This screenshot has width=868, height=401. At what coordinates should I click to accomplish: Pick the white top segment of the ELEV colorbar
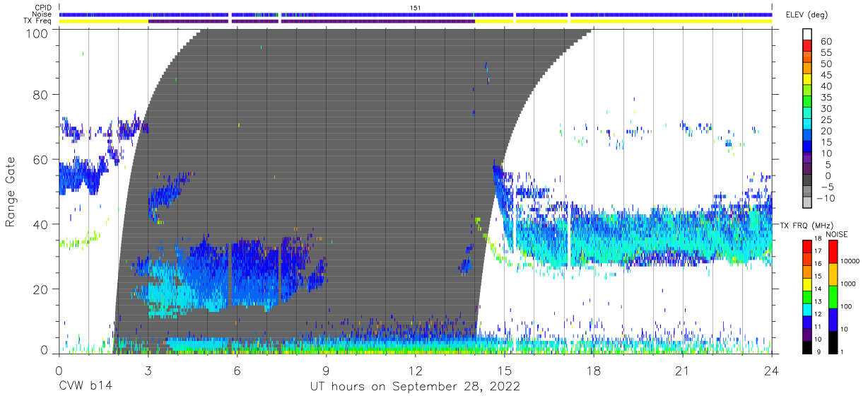click(x=808, y=34)
